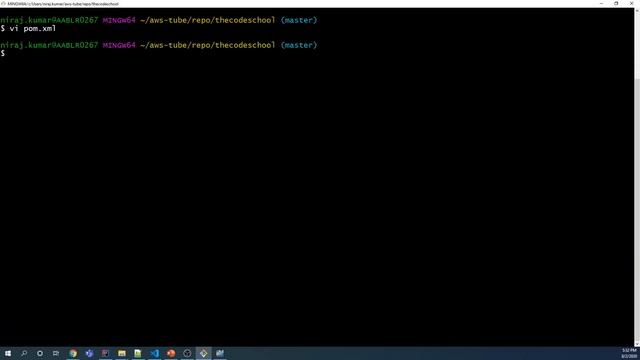The image size is (640, 360).
Task: Click the scrollbar down arrow in the terminal
Action: click(637, 344)
